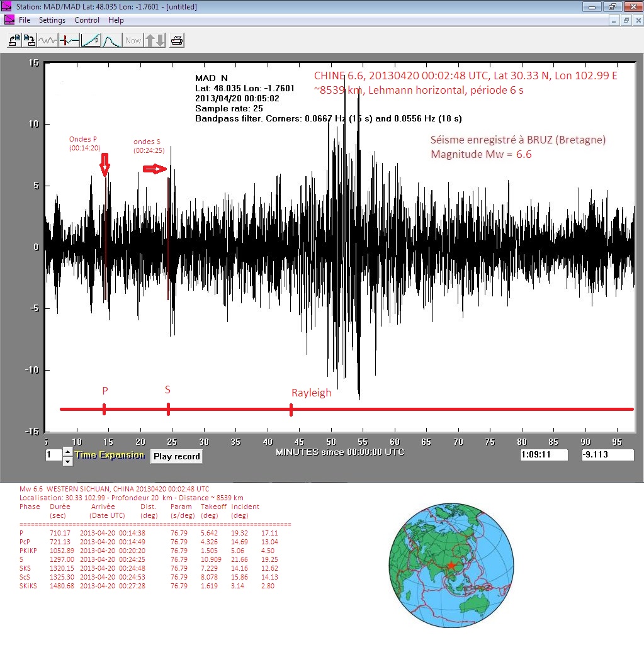Click the load-file toolbar icon with upward arrow
The height and width of the screenshot is (650, 644).
click(x=14, y=41)
